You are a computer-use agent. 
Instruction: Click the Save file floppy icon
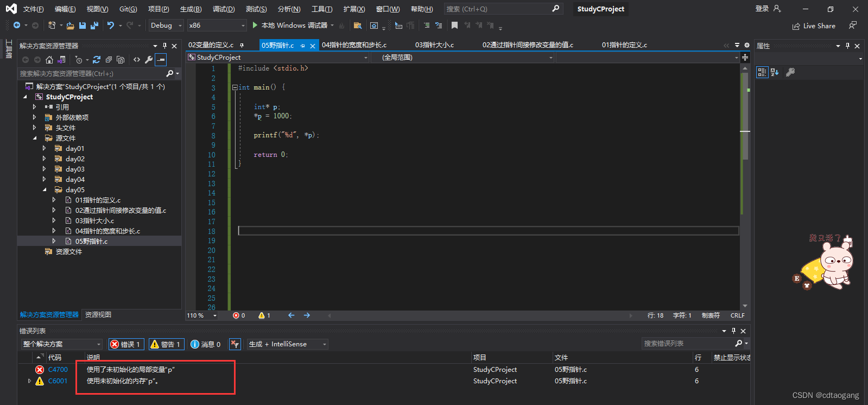(x=83, y=26)
